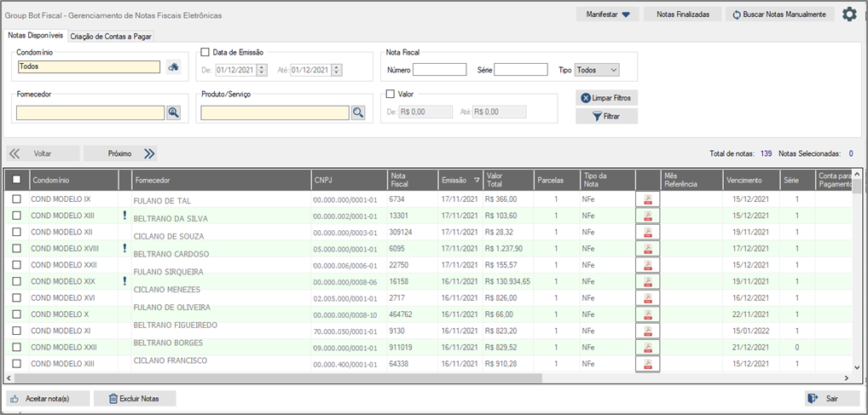
Task: Focus the Nota Fiscal Número field
Action: click(439, 70)
